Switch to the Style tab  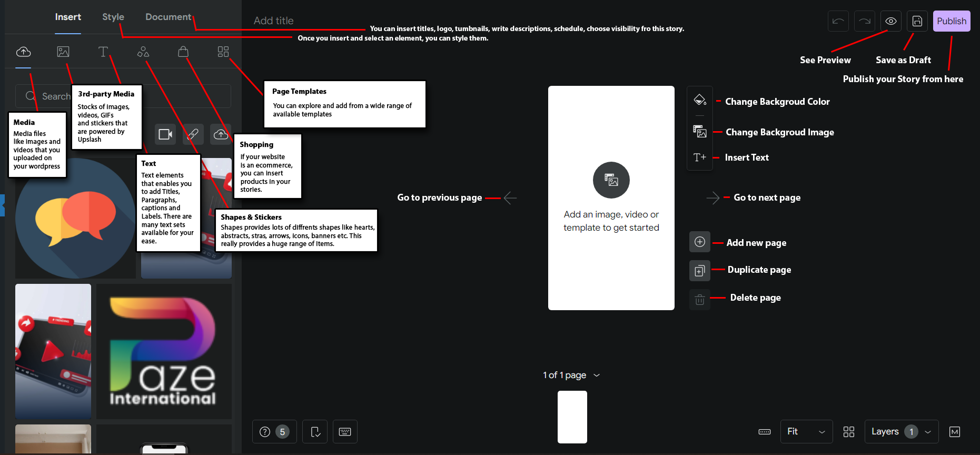(113, 17)
